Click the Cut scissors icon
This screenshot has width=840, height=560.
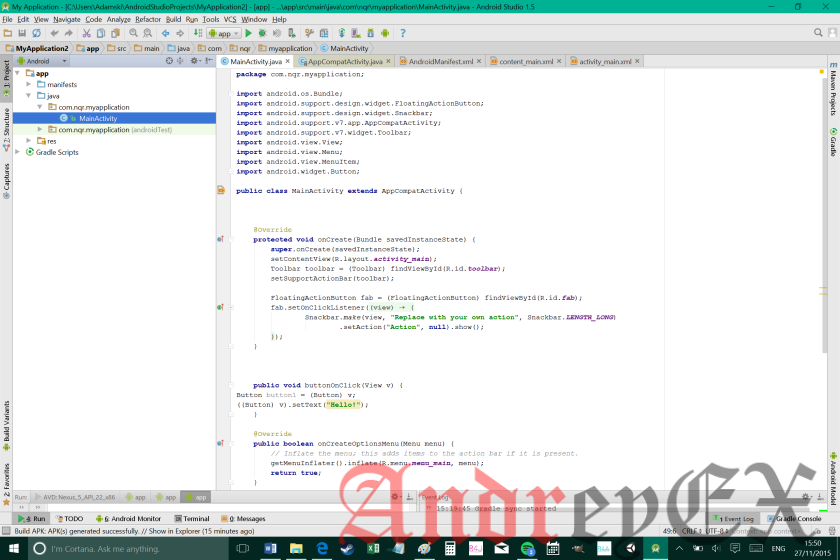[86, 33]
